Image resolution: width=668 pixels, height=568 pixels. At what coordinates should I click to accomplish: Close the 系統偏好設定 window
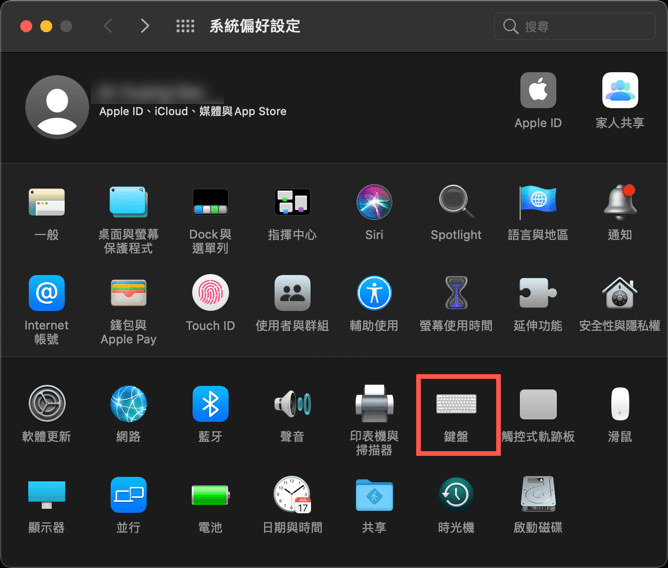[x=26, y=26]
